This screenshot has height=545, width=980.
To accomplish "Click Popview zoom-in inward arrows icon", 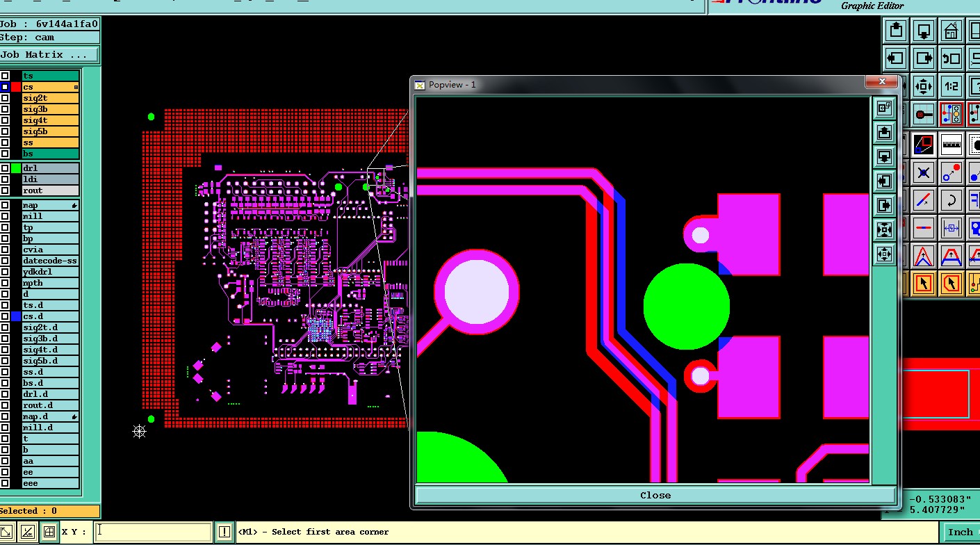I will [884, 229].
